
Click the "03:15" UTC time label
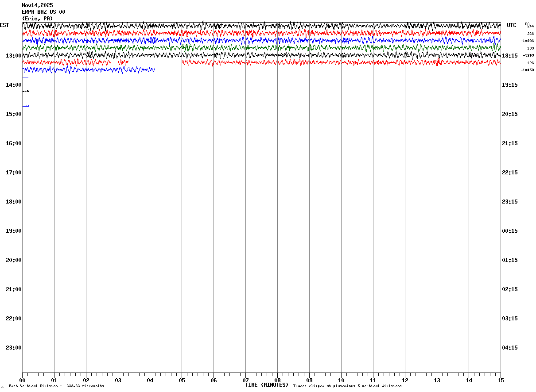(x=509, y=319)
